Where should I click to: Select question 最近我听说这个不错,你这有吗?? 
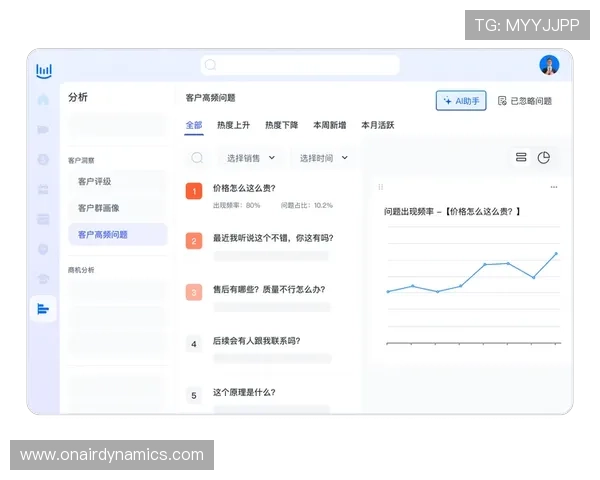tap(273, 238)
